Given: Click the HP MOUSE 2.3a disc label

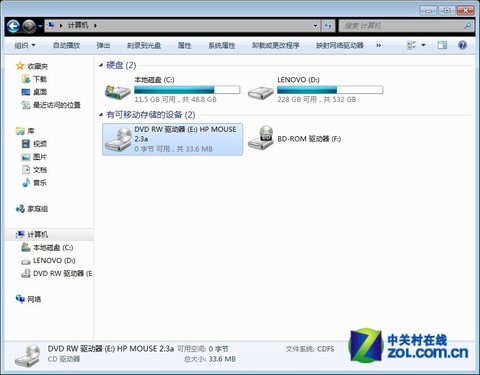Looking at the screenshot, I should point(186,134).
